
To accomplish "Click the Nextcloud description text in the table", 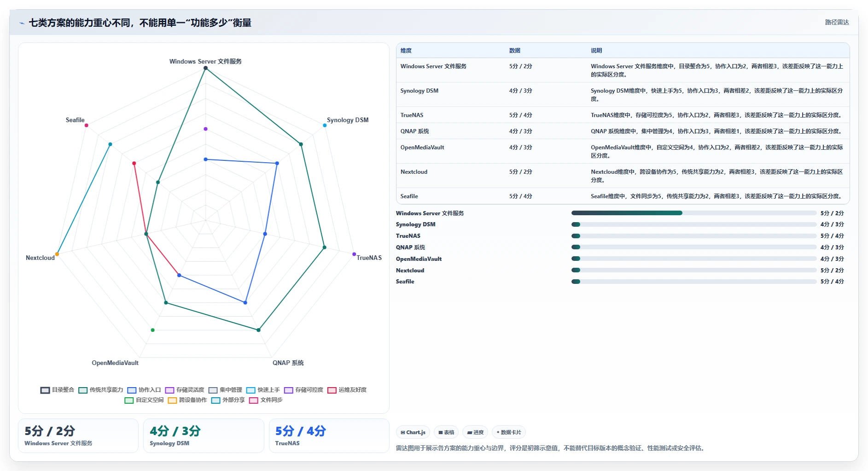I will 717,176.
